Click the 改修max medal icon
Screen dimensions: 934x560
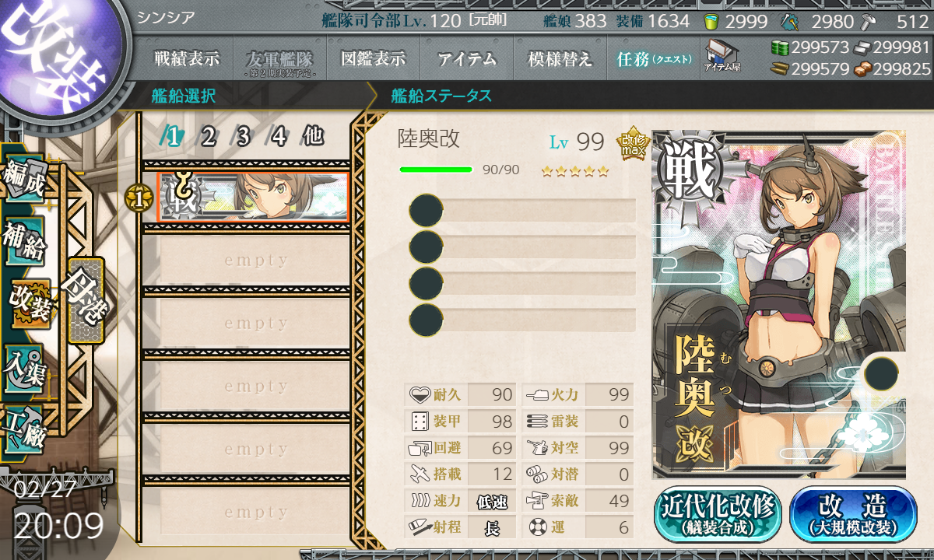click(x=633, y=142)
